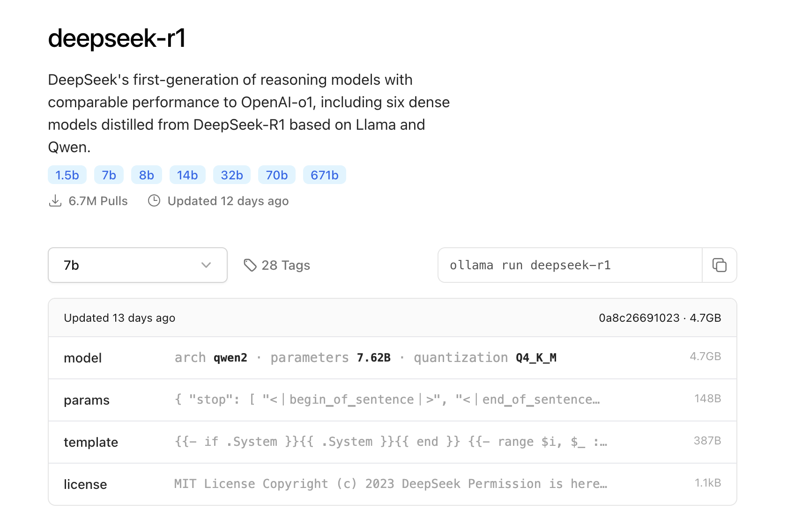
Task: Open the license file row
Action: 392,484
